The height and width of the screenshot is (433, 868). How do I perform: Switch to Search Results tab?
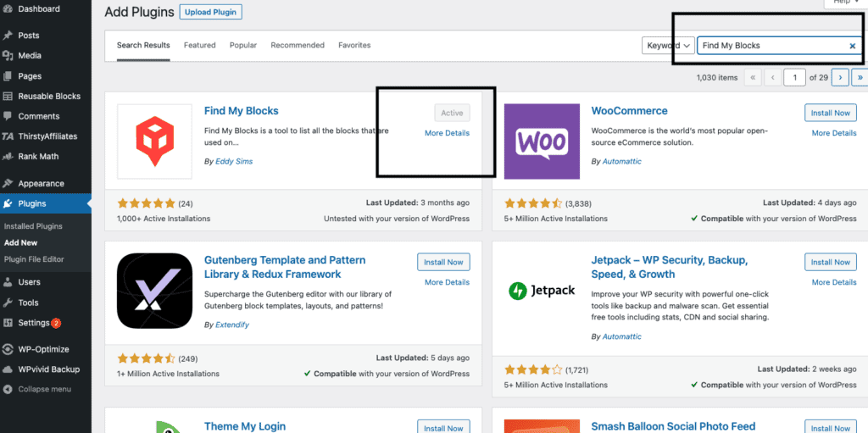[x=143, y=46]
